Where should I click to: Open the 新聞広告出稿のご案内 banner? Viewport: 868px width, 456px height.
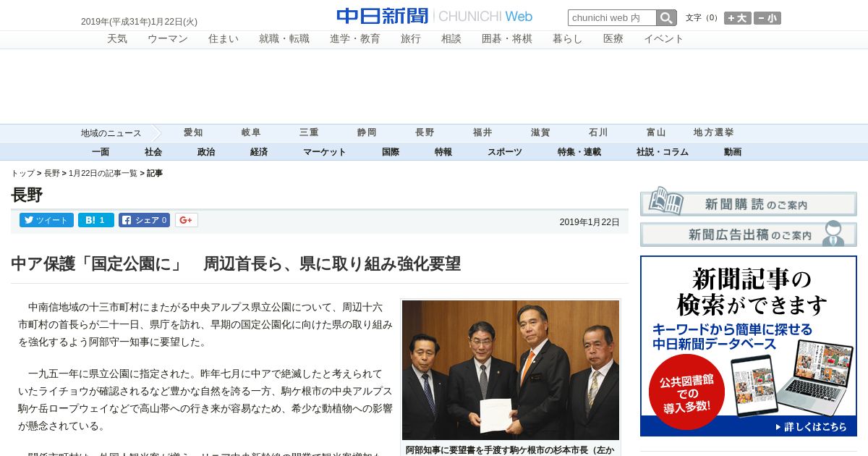click(x=749, y=235)
